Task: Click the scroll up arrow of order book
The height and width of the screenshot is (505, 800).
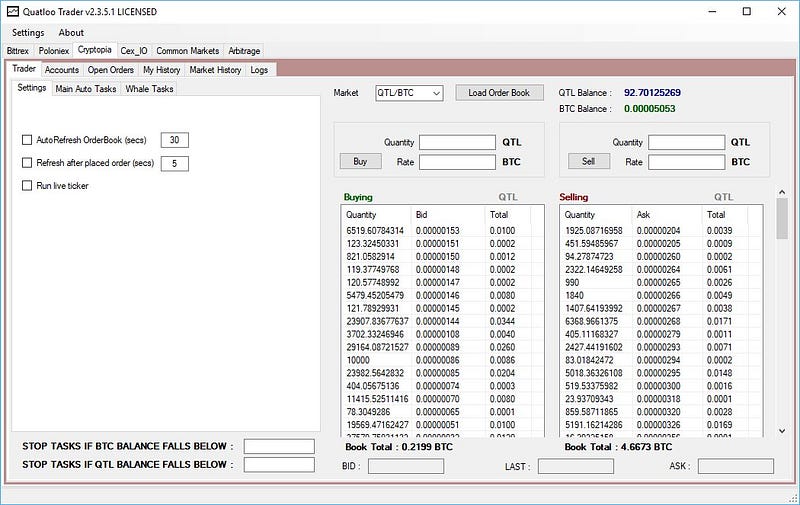Action: 782,192
